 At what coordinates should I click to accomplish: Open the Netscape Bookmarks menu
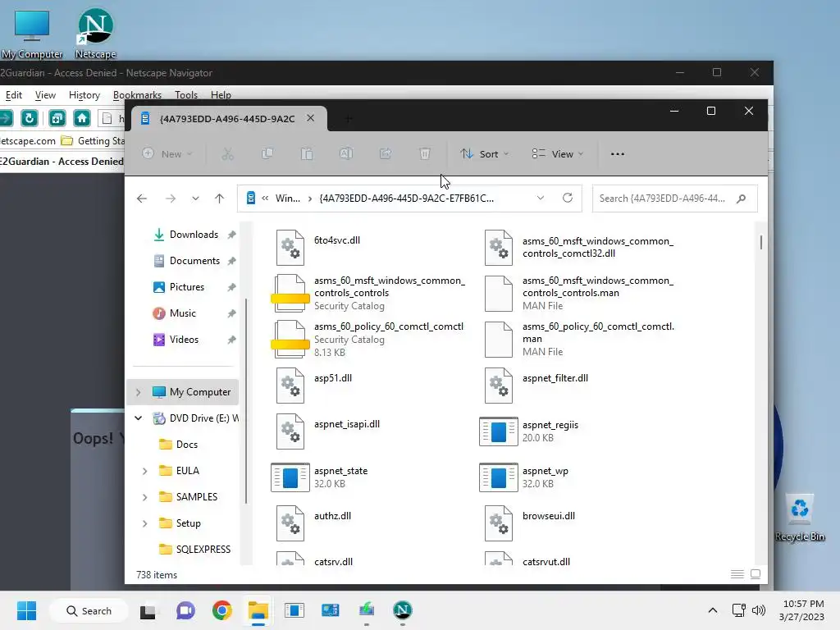pos(137,95)
